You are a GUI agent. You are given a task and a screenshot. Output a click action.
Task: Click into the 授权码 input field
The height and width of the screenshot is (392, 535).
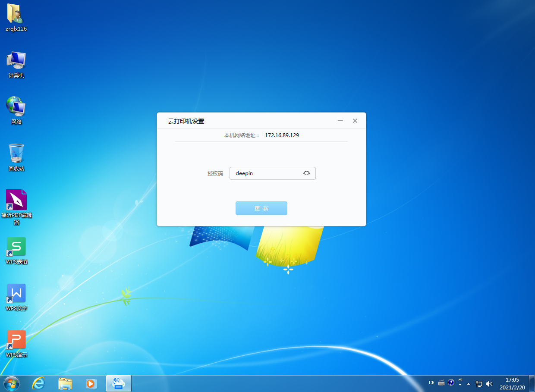click(272, 173)
